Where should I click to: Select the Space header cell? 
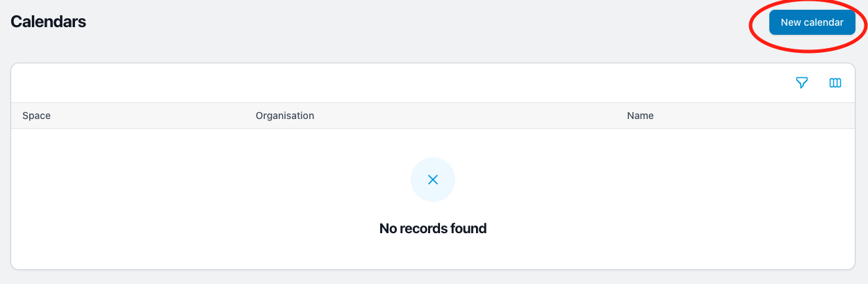click(128, 116)
